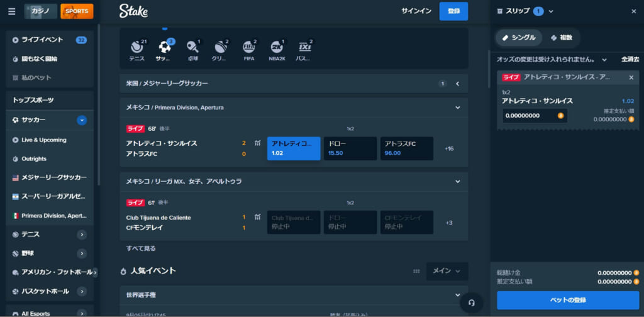Click the ベットの登録 button

click(567, 300)
